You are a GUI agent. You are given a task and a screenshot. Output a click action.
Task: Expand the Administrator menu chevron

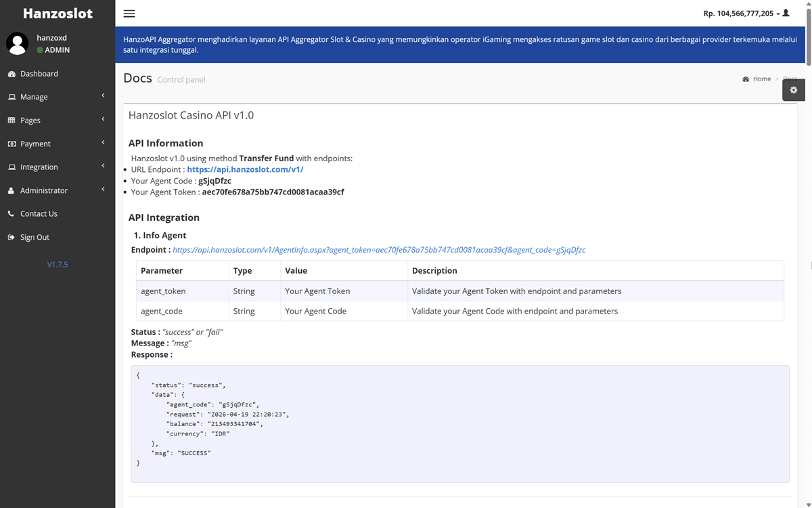[103, 190]
